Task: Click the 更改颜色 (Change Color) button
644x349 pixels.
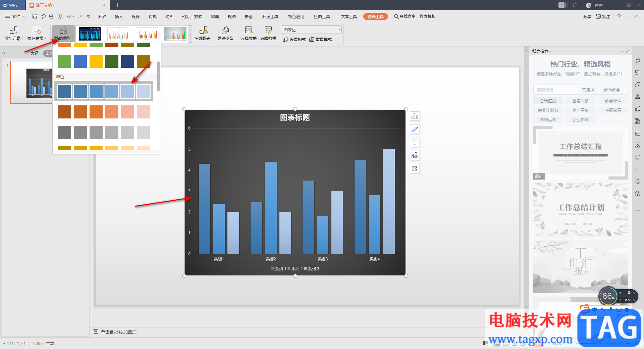Action: (63, 34)
